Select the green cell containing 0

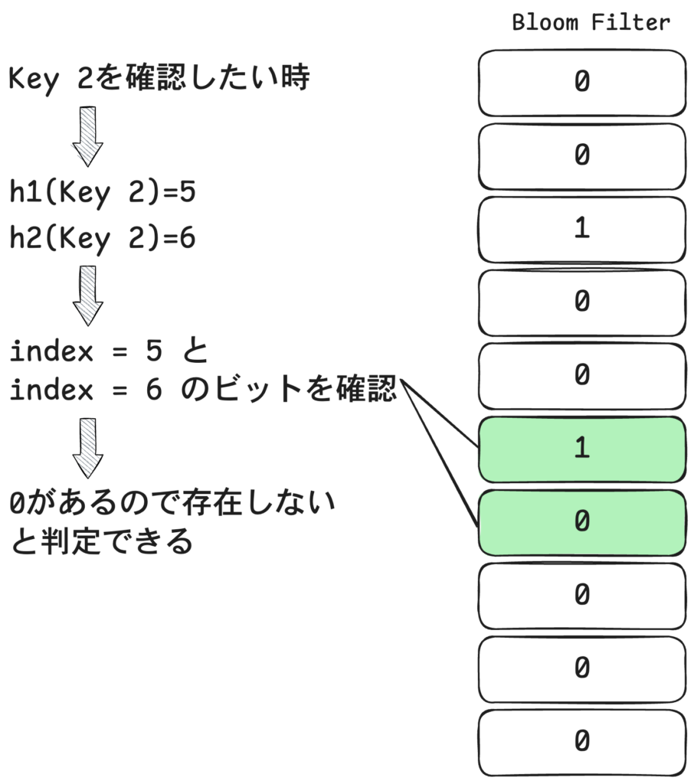click(x=581, y=523)
